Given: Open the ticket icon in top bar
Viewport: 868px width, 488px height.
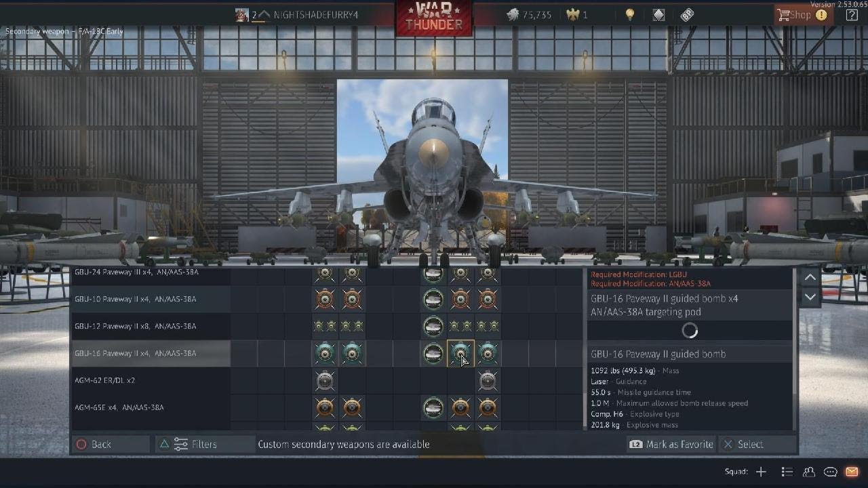Looking at the screenshot, I should point(687,15).
